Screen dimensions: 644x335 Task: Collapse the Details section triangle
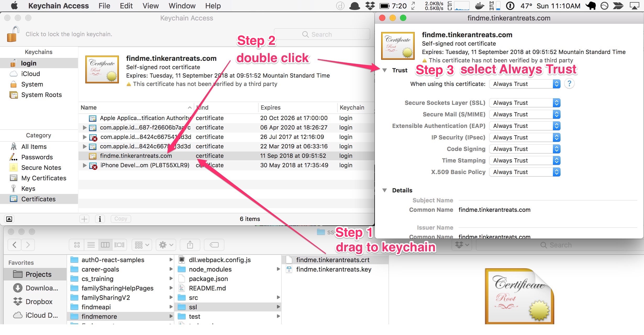point(385,190)
